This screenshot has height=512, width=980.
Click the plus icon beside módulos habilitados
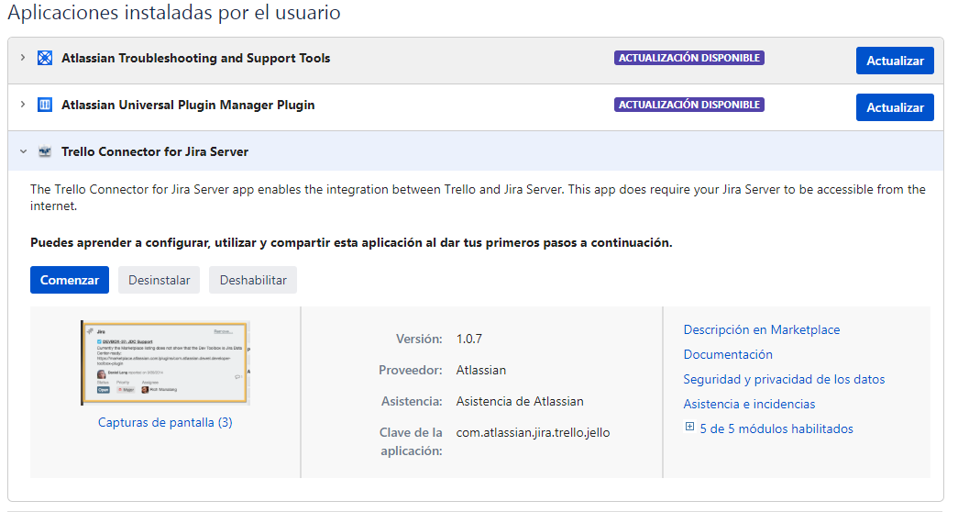point(689,427)
